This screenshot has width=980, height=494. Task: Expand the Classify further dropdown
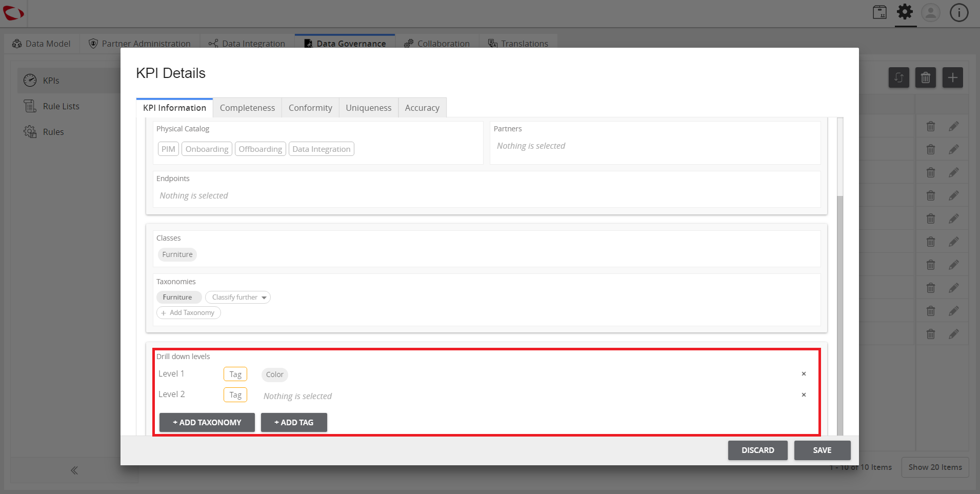pos(238,298)
